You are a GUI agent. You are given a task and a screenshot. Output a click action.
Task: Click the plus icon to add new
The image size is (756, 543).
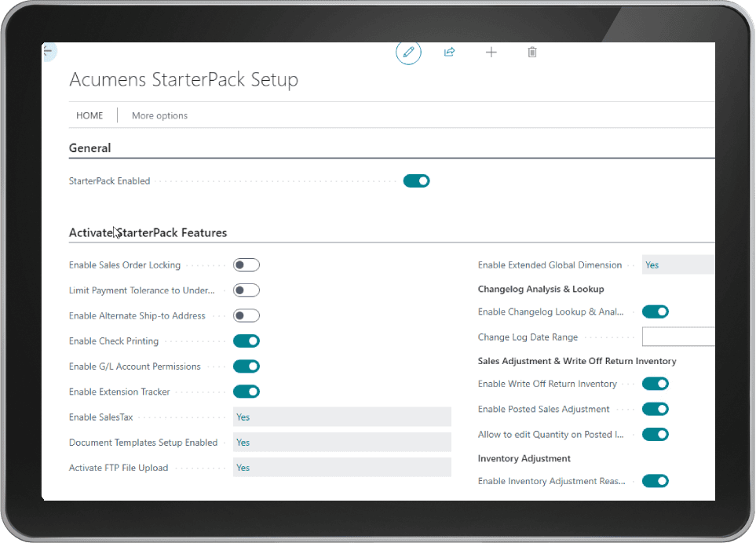(491, 52)
